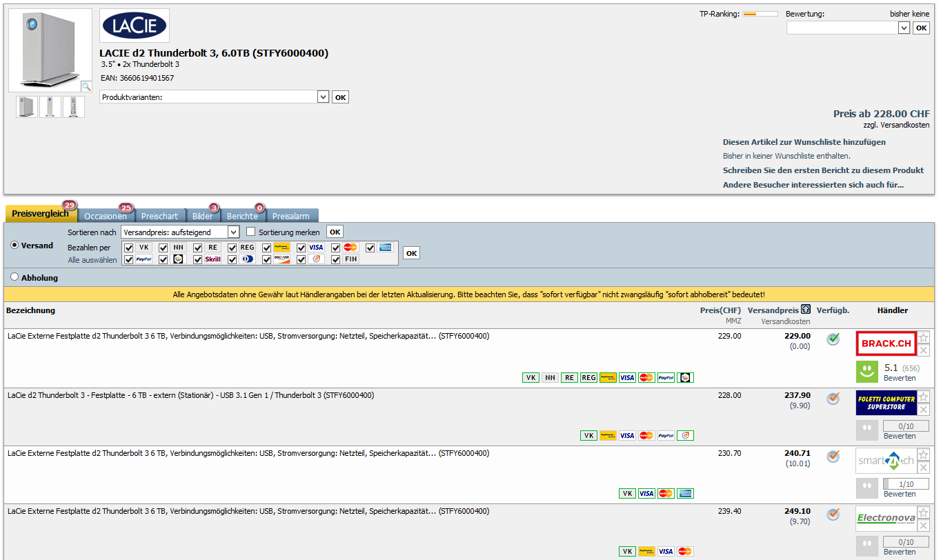Select the Abholung radio button
941x560 pixels.
coord(14,277)
